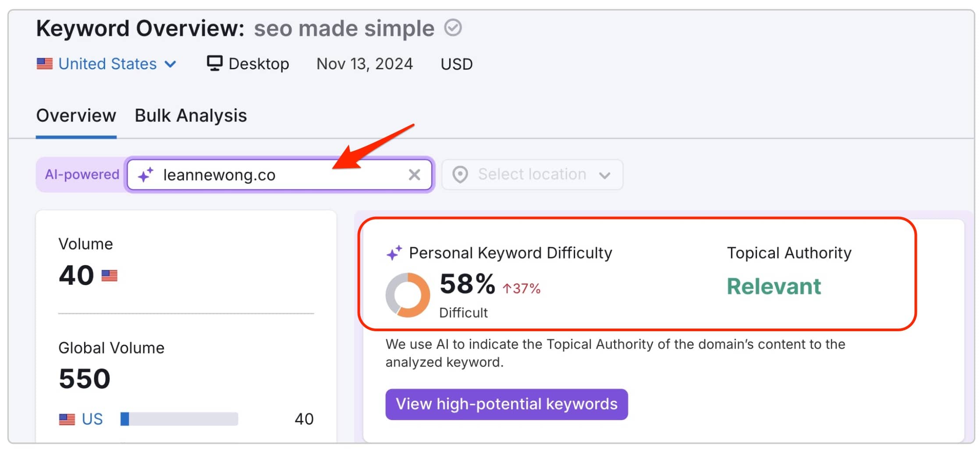Click the location pin icon in Select location
980x453 pixels.
point(460,174)
